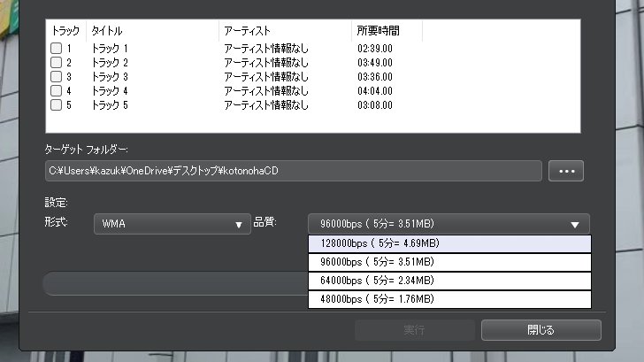
Task: Select the title トラック 4
Action: click(110, 91)
